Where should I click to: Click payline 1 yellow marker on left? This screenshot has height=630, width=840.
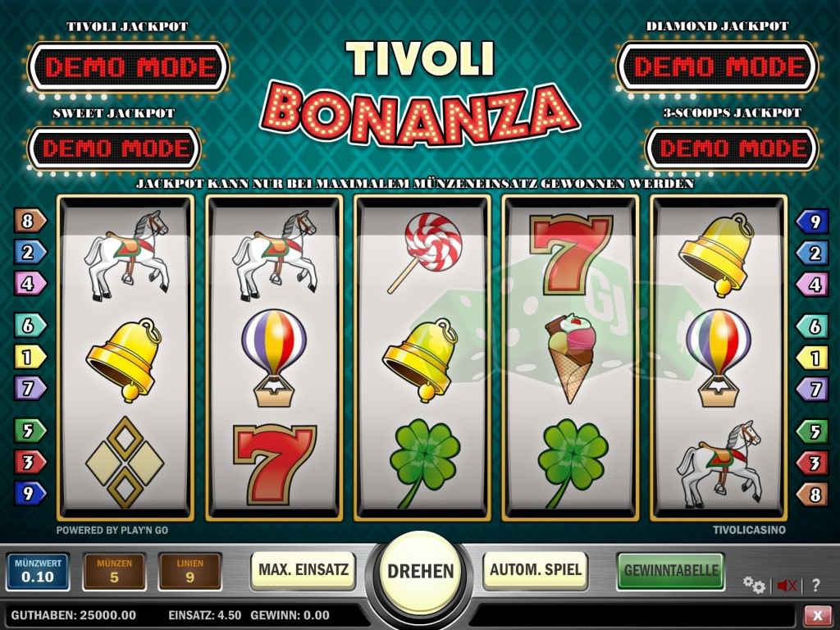pos(30,357)
